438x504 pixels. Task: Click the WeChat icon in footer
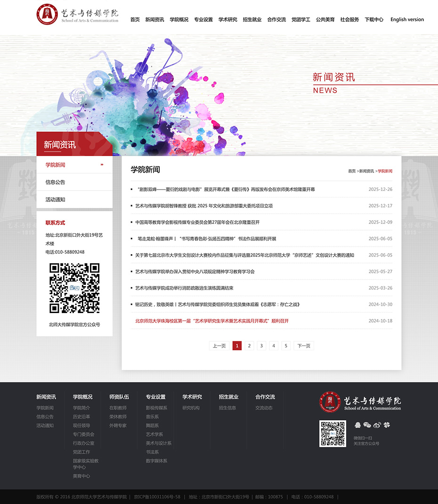367,425
